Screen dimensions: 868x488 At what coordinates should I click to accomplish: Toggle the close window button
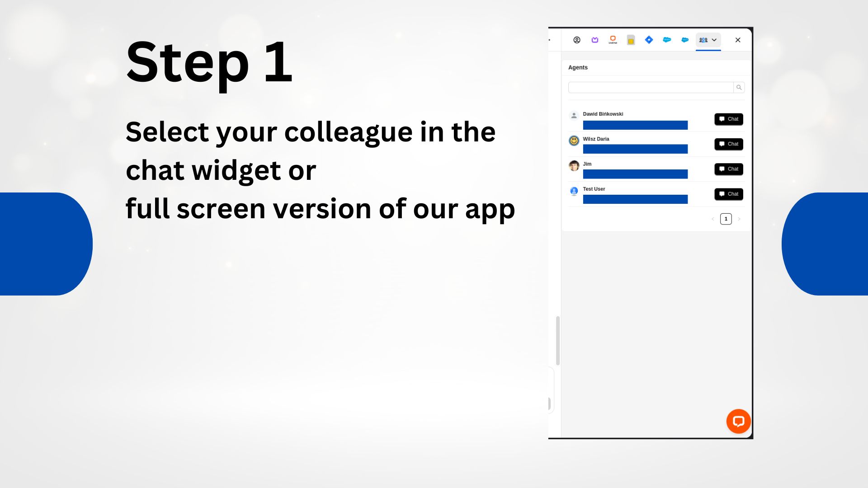737,40
